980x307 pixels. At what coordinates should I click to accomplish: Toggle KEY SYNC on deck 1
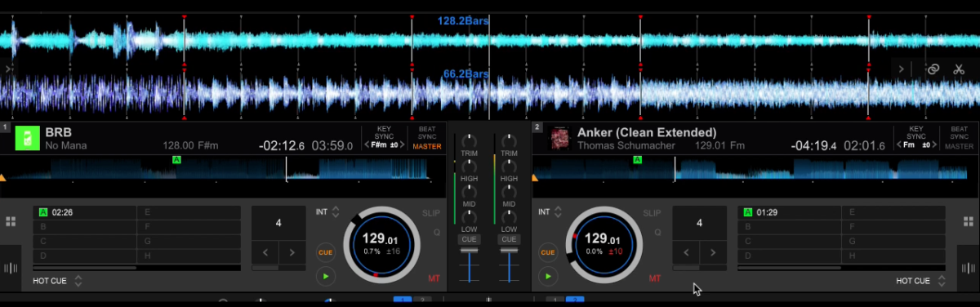tap(384, 133)
